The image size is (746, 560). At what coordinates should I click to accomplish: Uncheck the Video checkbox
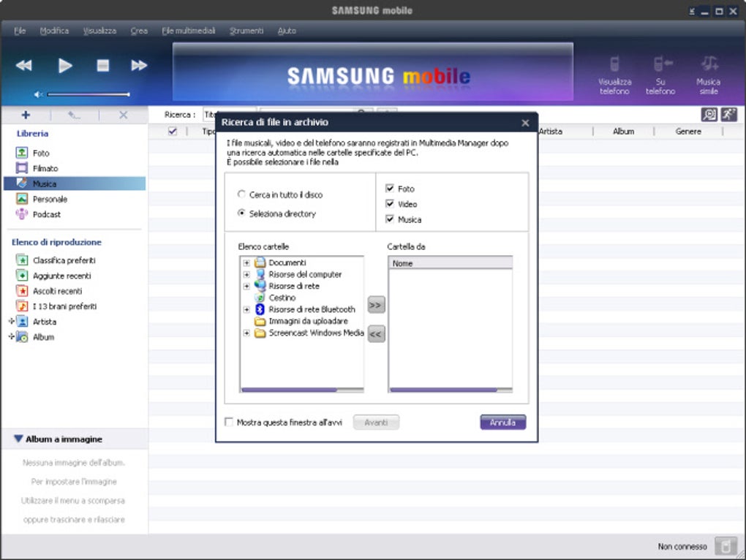(x=390, y=203)
